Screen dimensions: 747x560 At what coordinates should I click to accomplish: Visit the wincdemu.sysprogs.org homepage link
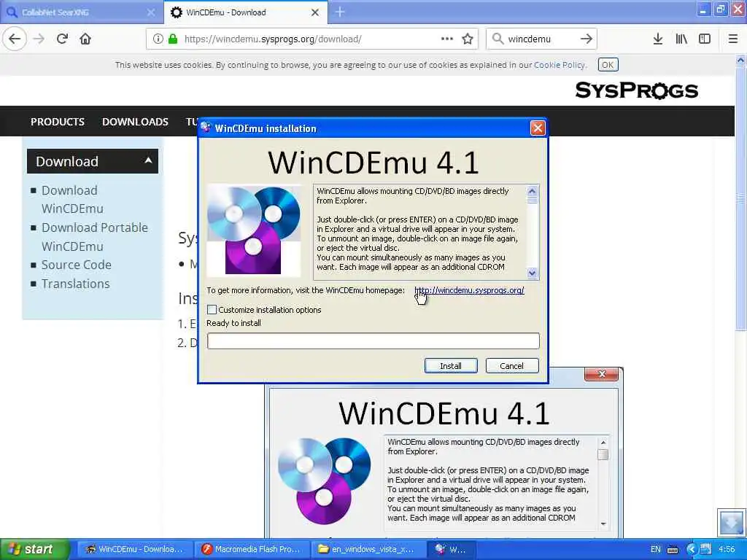[469, 290]
